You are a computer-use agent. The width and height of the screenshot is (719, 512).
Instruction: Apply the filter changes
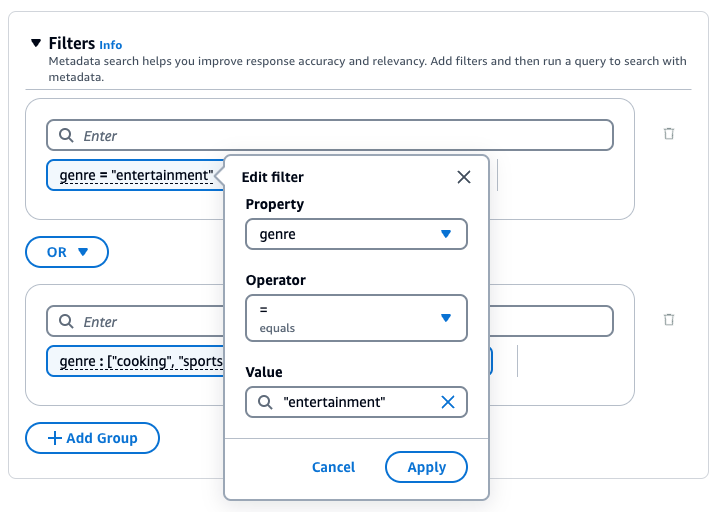pos(426,467)
